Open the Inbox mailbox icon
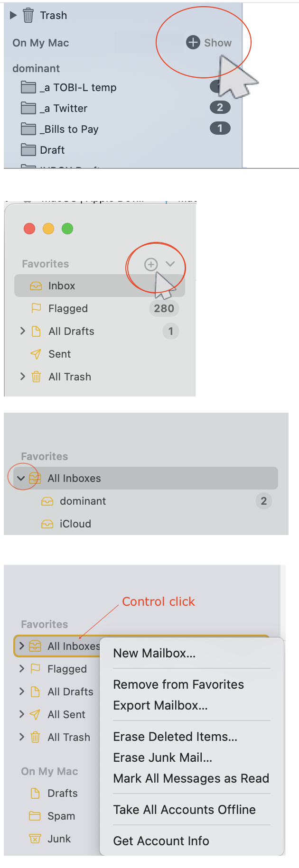 coord(37,286)
